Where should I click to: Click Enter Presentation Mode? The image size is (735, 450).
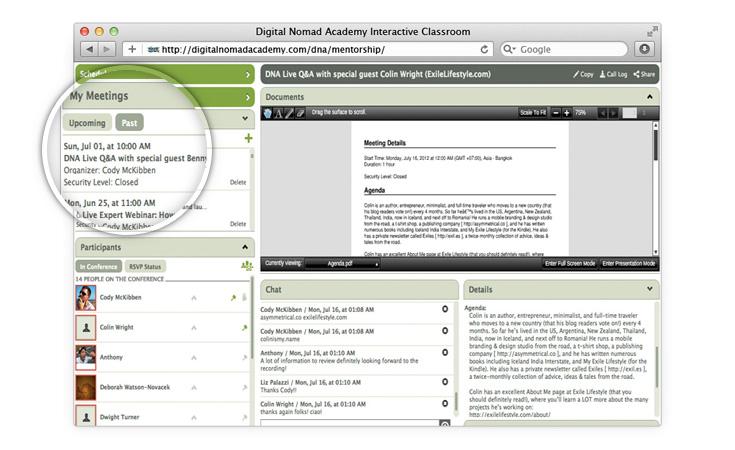(629, 264)
